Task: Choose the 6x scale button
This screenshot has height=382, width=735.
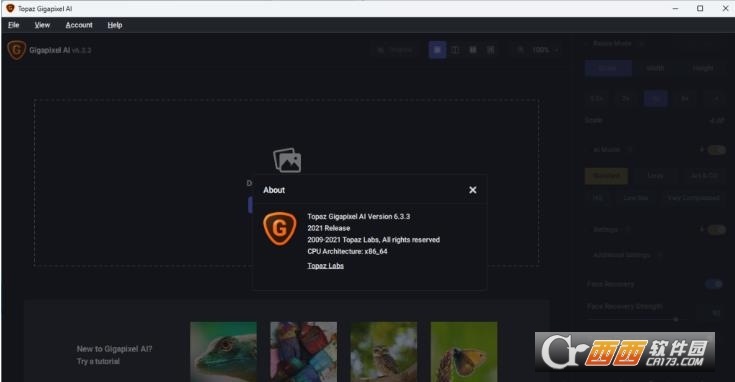Action: coord(685,99)
